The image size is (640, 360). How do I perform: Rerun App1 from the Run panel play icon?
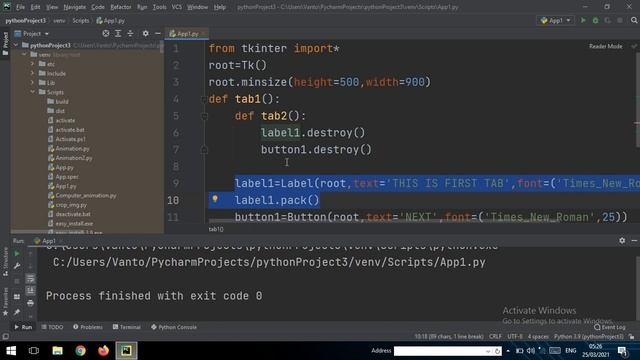pyautogui.click(x=17, y=254)
